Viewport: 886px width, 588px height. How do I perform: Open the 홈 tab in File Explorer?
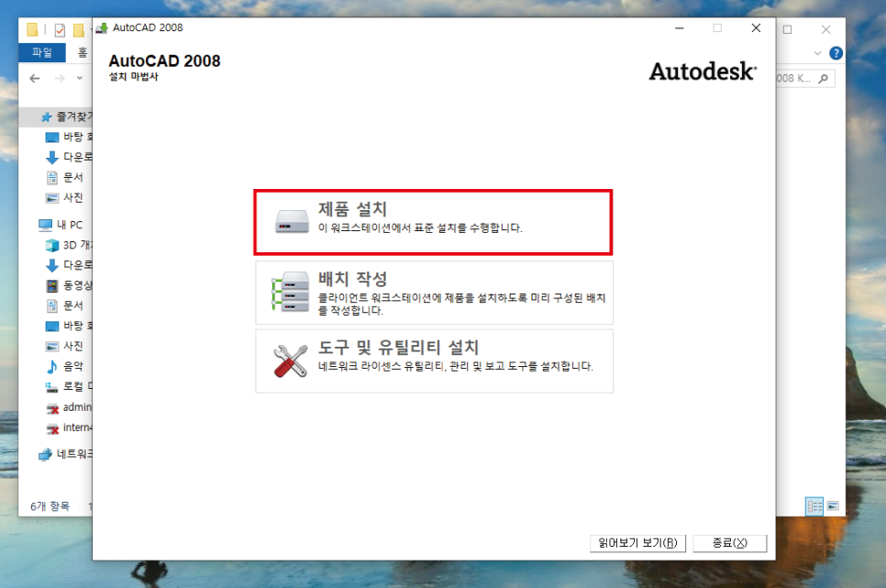pyautogui.click(x=83, y=52)
